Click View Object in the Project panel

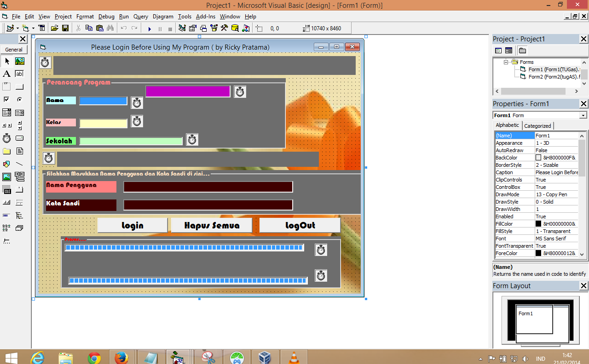coord(508,51)
